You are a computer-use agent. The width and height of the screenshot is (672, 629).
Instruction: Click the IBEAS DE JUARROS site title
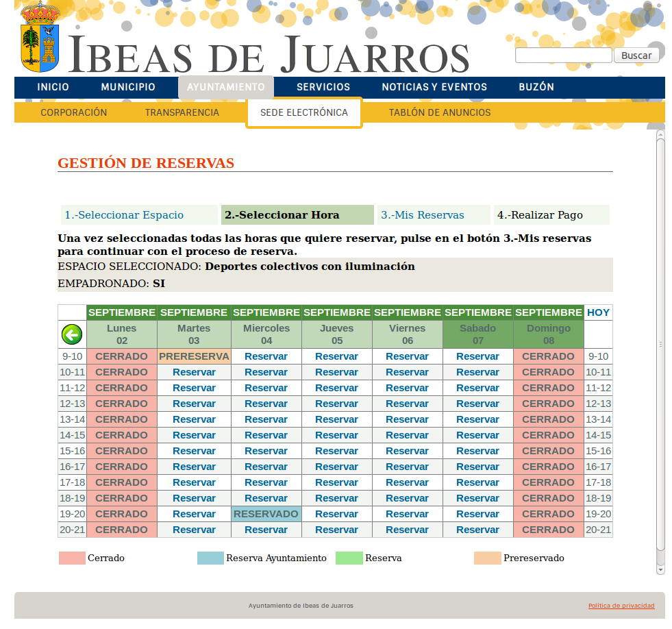click(269, 55)
